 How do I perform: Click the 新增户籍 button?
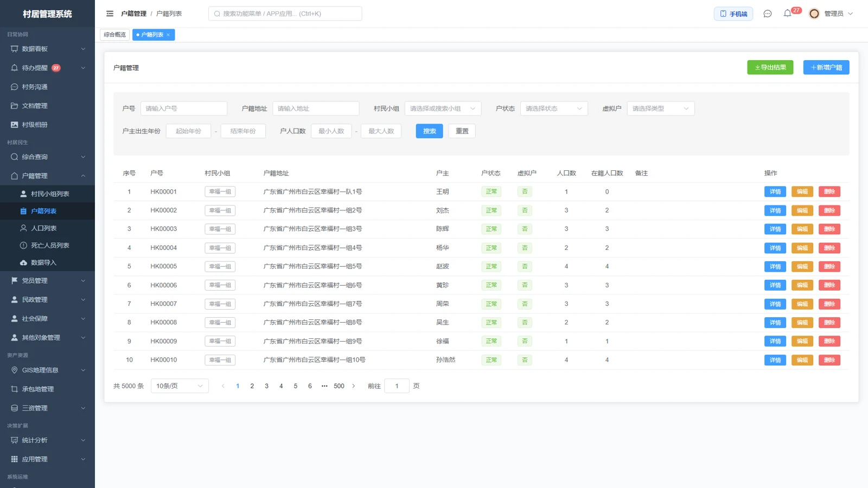(x=826, y=67)
